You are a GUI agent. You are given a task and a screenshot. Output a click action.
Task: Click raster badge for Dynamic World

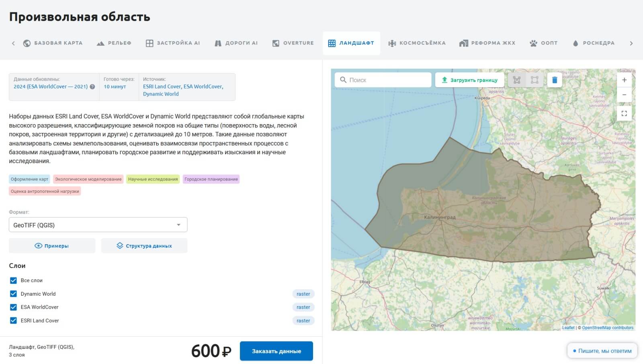tap(303, 294)
